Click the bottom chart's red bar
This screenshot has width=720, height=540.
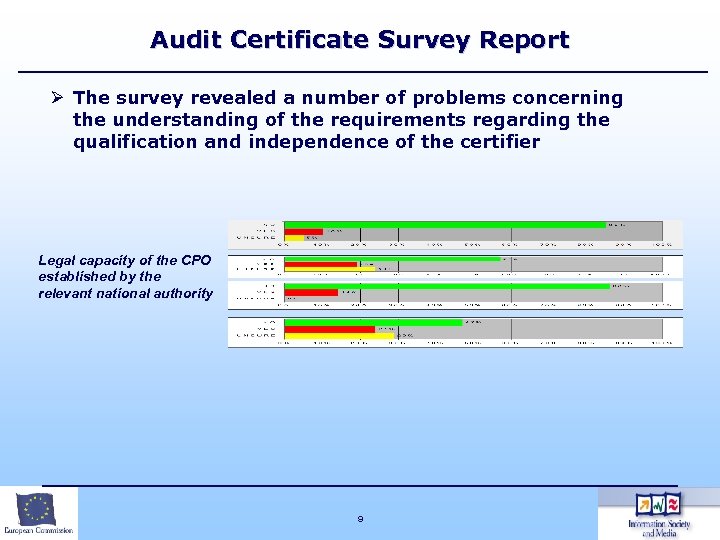tap(330, 329)
